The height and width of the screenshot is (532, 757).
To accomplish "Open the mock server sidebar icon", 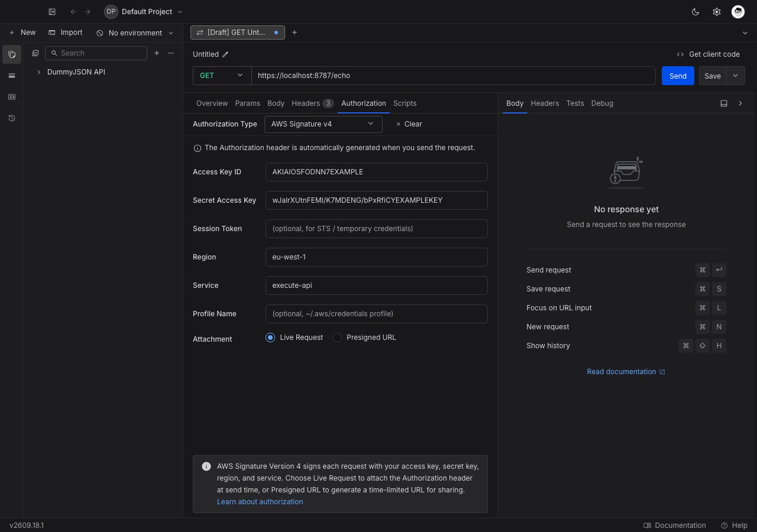I will pyautogui.click(x=12, y=97).
